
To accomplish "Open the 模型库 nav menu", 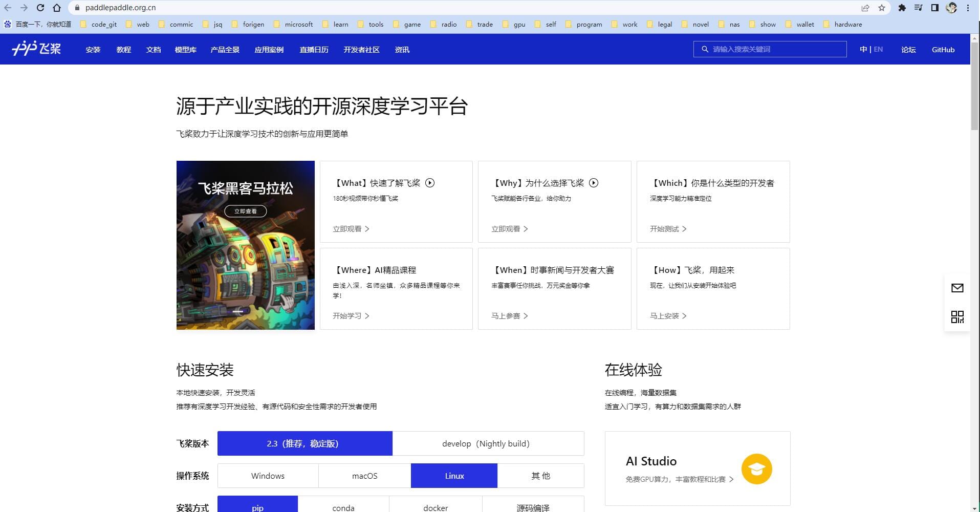I will pos(186,50).
